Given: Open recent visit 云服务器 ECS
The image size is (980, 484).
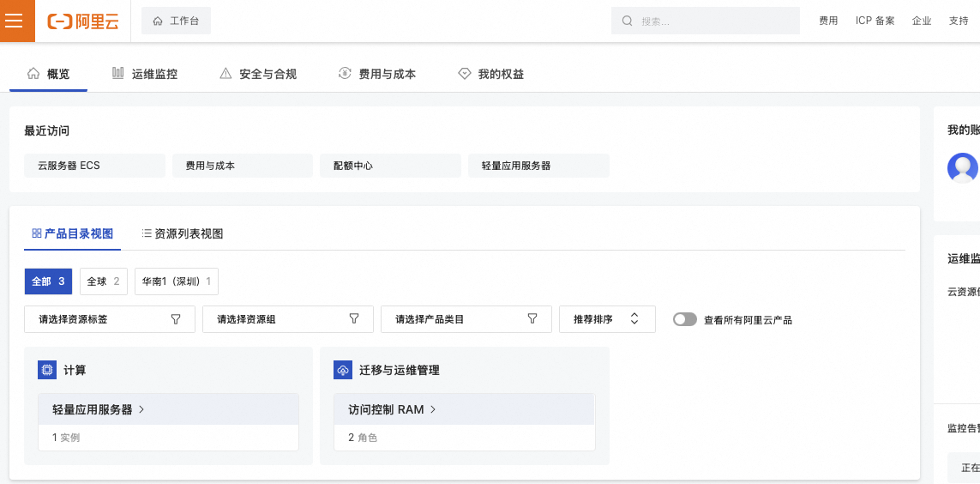Looking at the screenshot, I should (95, 166).
